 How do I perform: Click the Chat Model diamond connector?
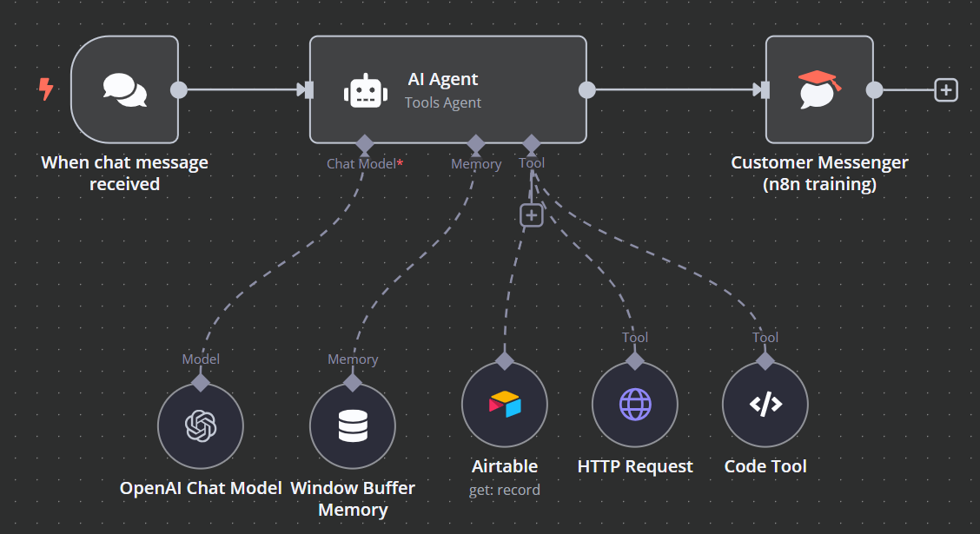pyautogui.click(x=363, y=143)
